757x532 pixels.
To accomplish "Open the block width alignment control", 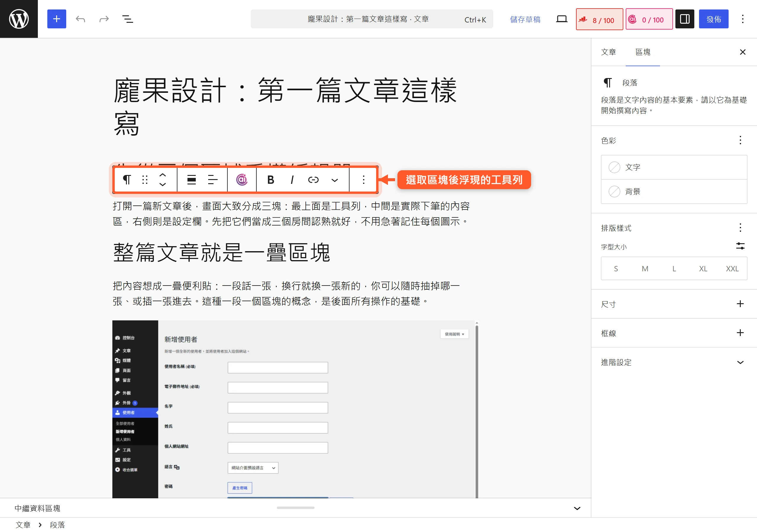I will tap(192, 180).
